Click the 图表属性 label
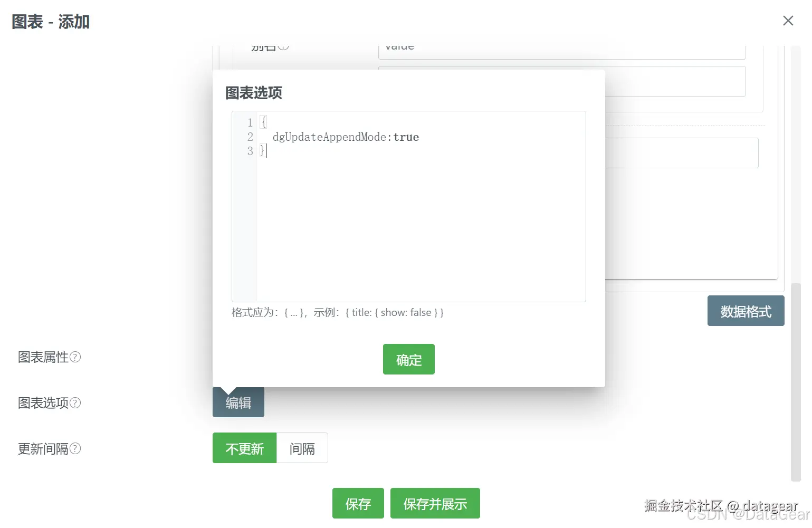This screenshot has height=528, width=812. pos(43,357)
